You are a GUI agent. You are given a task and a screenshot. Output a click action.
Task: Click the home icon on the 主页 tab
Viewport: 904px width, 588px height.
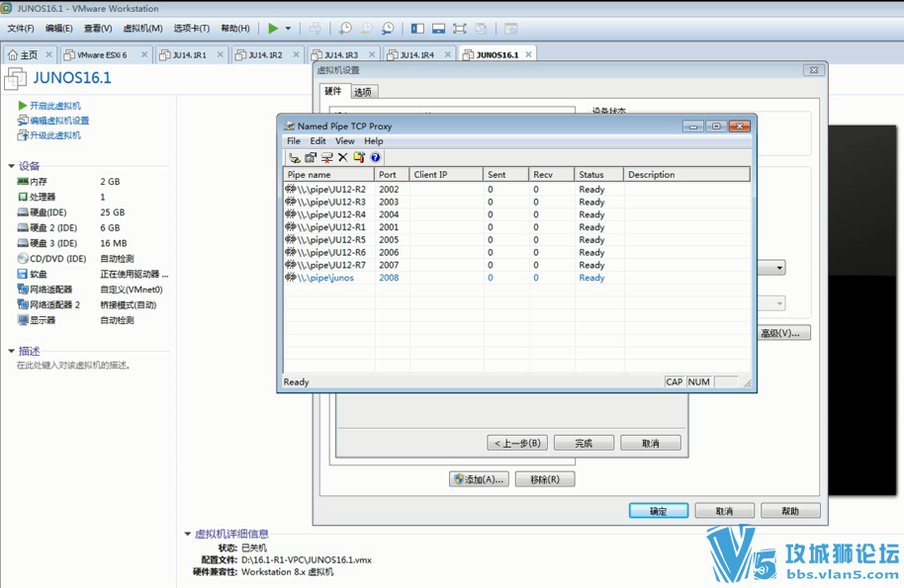point(13,54)
